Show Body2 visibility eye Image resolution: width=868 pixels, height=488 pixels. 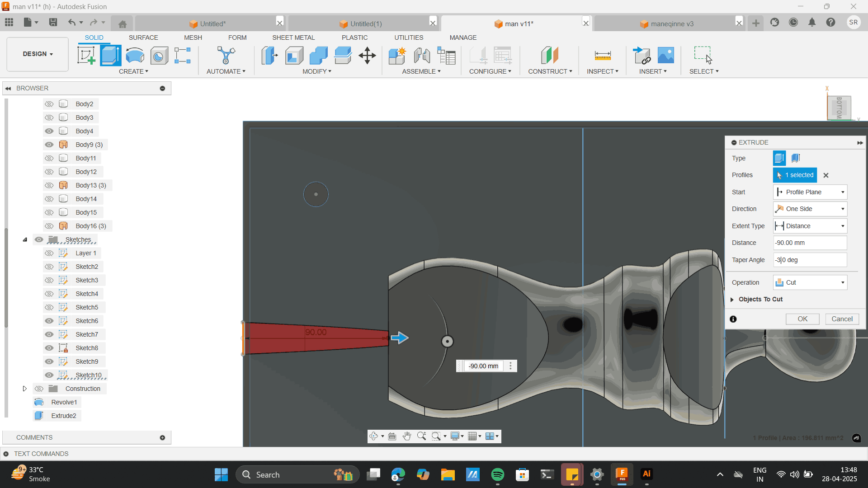49,104
